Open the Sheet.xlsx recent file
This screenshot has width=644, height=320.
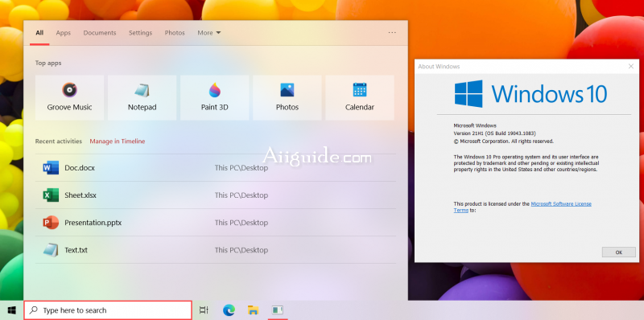point(216,195)
